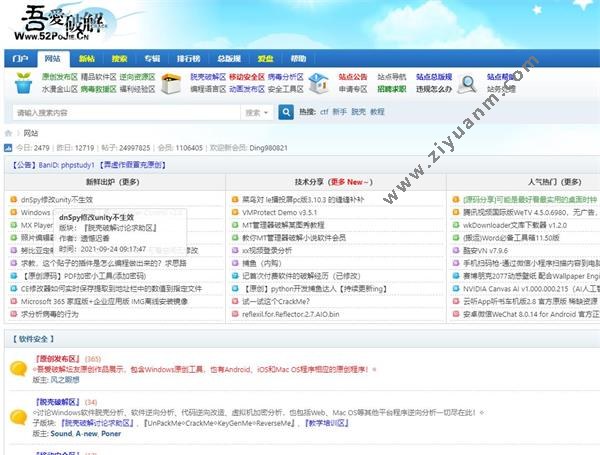Click the blue icon before 记首次付费软件的破解经历
This screenshot has width=600, height=455.
click(x=235, y=276)
